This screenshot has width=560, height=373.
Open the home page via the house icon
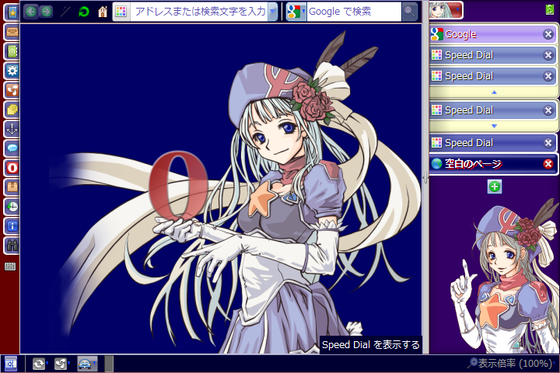pyautogui.click(x=102, y=12)
